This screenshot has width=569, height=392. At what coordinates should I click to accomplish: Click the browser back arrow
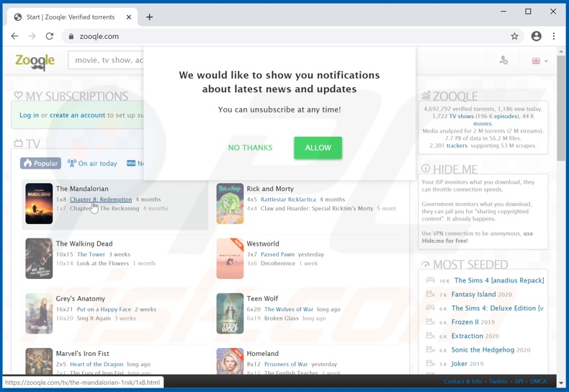tap(14, 36)
